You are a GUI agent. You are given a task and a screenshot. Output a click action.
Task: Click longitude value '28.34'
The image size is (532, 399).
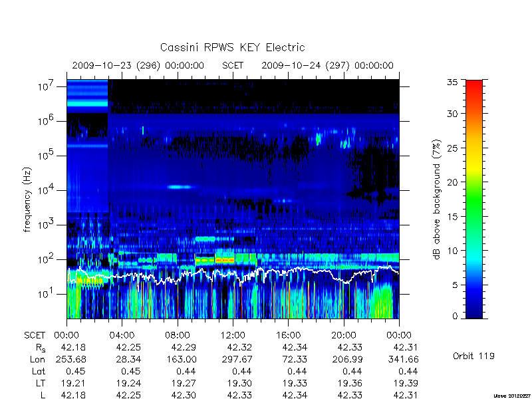[128, 359]
